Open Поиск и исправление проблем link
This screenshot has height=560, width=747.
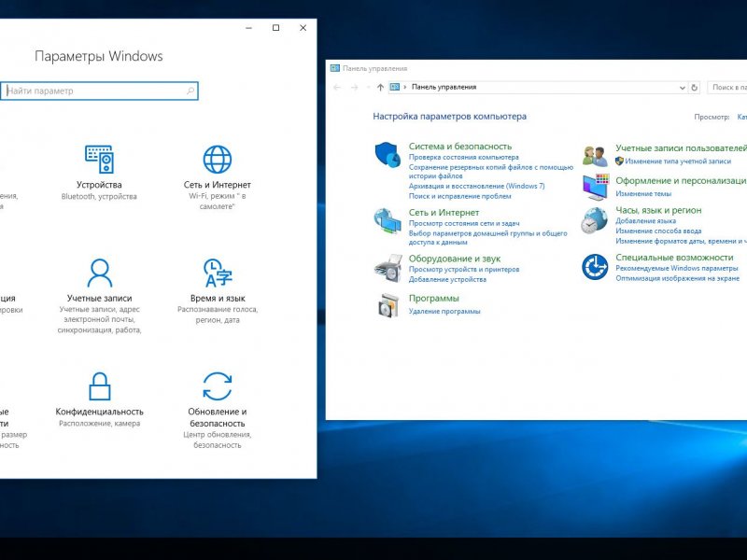tap(459, 196)
